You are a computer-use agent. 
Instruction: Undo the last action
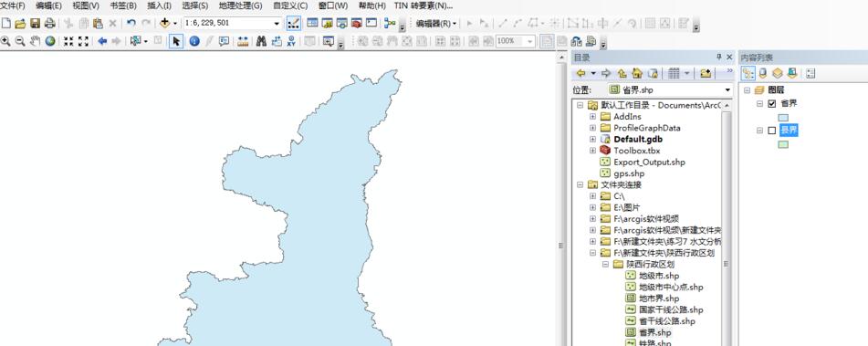[131, 23]
